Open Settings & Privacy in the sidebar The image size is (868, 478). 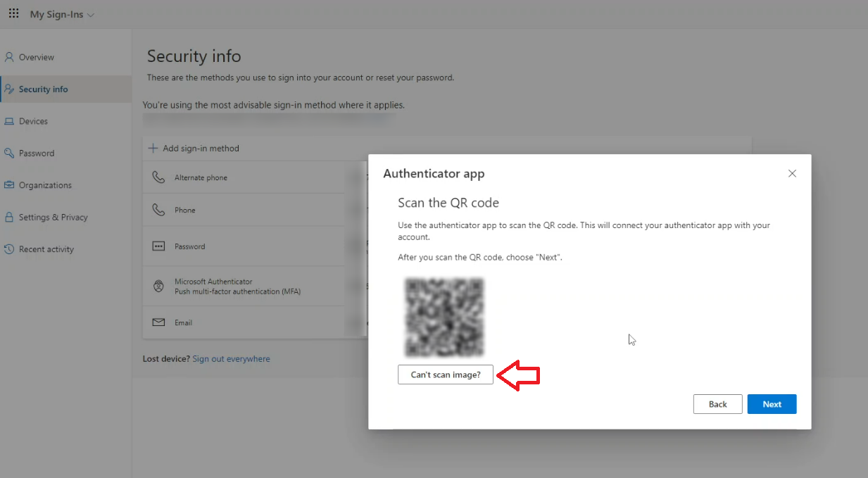click(54, 218)
